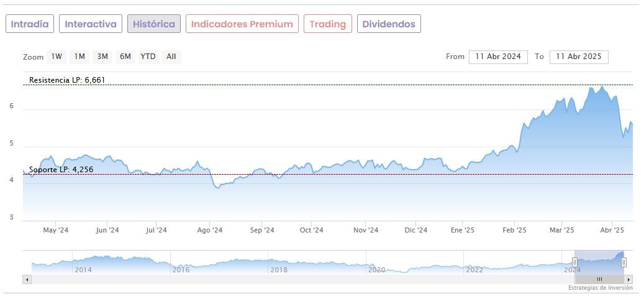Click the navigator scrollbar thumb
Screen dimensions: 644x299
pyautogui.click(x=599, y=279)
